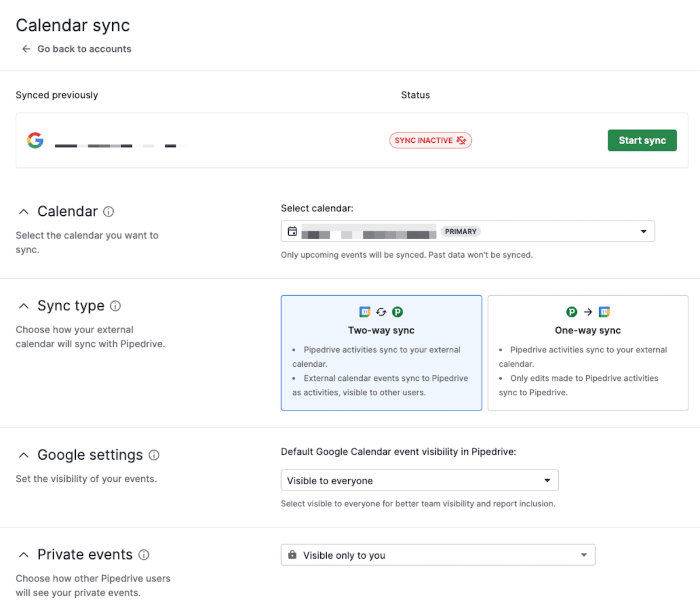Viewport: 700px width, 613px height.
Task: Open the Private events info icon
Action: pos(144,555)
